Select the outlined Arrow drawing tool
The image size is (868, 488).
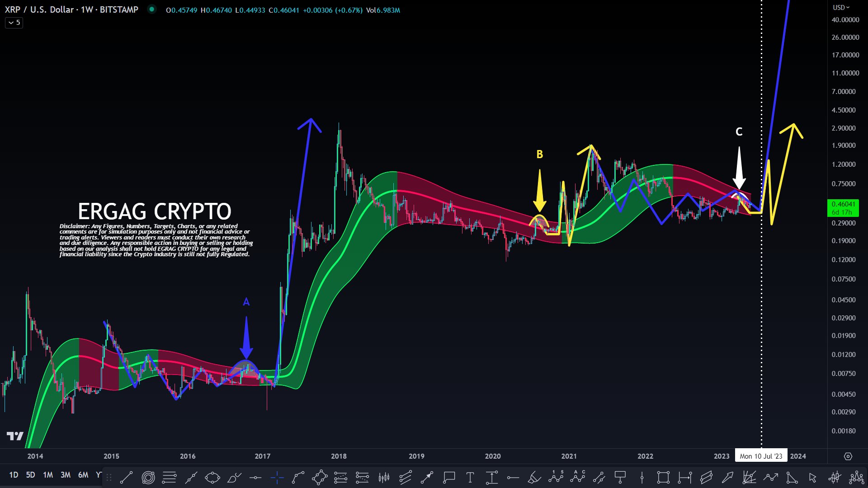[728, 477]
